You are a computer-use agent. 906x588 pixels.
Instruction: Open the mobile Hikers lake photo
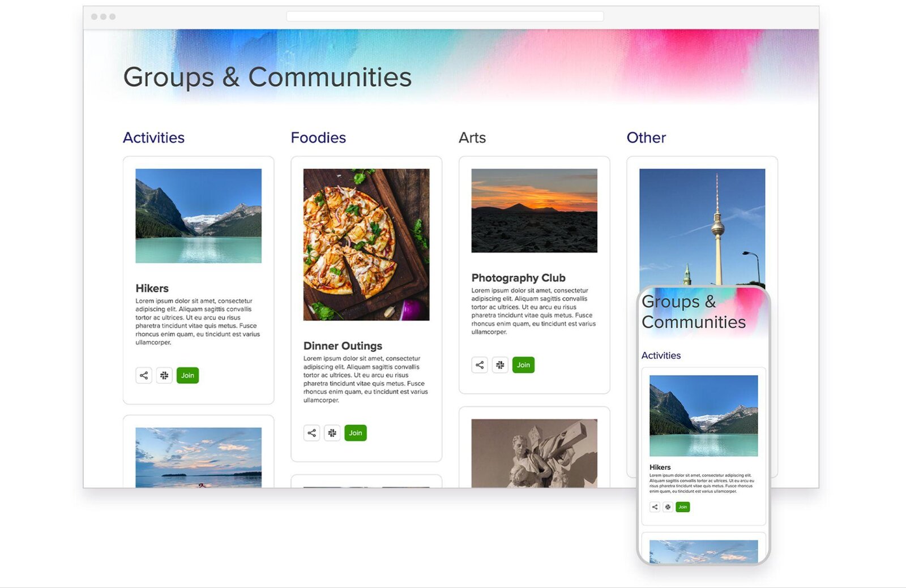tap(703, 416)
